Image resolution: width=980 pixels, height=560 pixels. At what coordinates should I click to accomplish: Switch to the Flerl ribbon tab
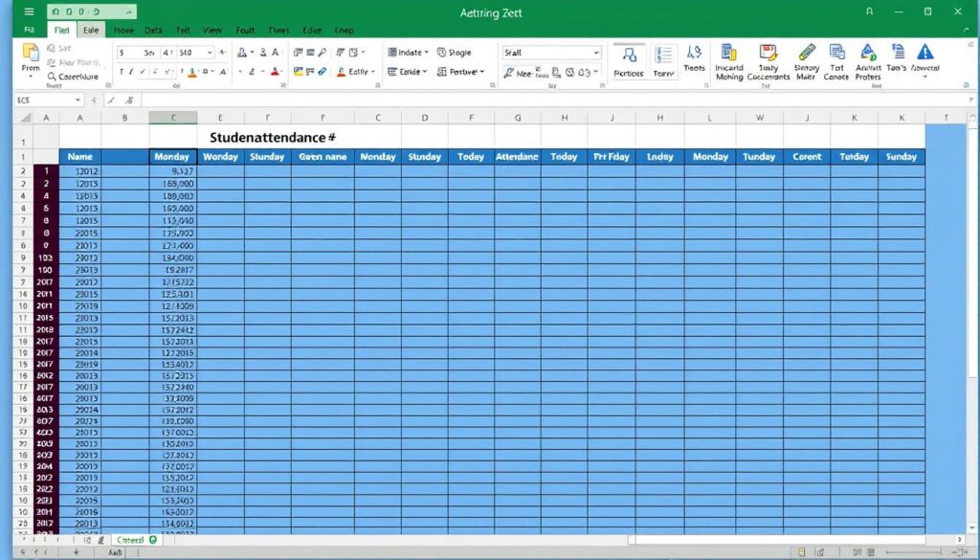point(62,30)
